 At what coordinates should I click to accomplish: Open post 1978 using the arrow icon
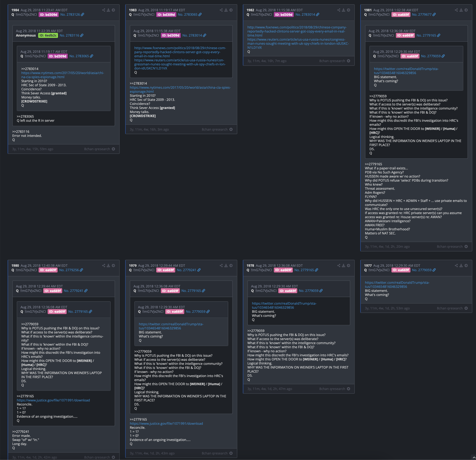point(348,266)
